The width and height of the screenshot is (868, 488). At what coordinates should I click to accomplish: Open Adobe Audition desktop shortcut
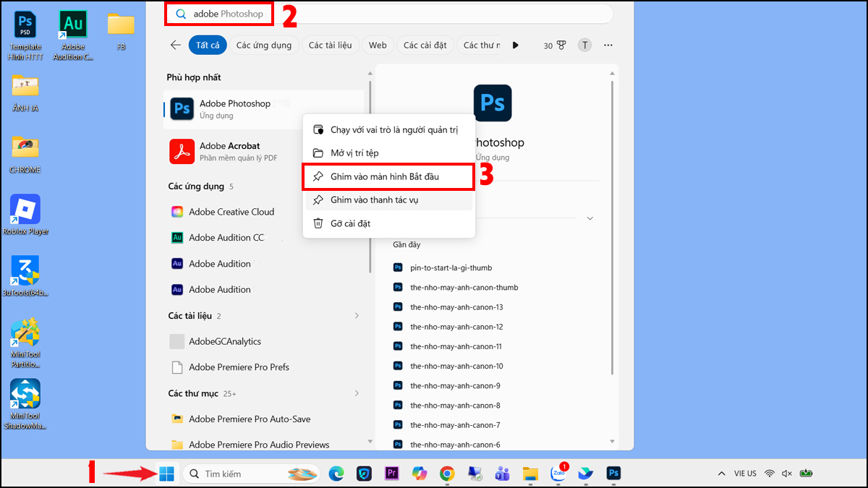[x=73, y=35]
